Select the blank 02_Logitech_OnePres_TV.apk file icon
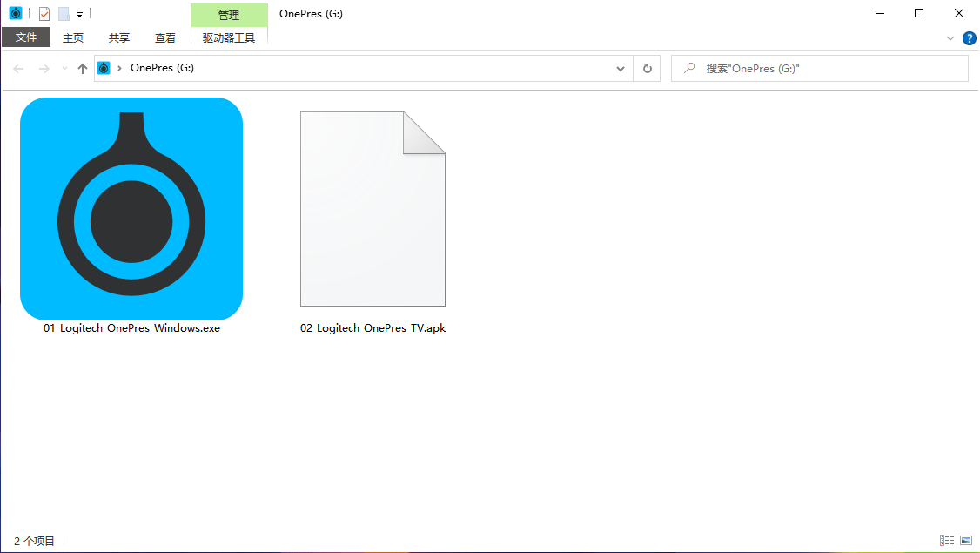This screenshot has height=553, width=980. click(x=373, y=209)
